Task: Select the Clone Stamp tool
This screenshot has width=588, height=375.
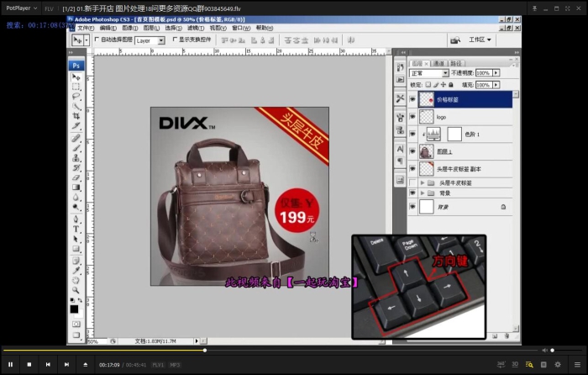Action: pos(76,158)
